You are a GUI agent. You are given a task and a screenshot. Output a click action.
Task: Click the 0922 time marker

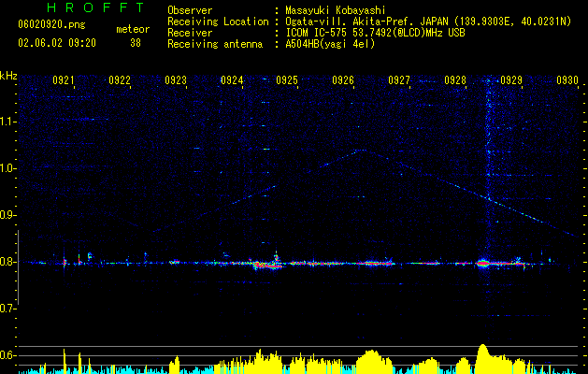click(120, 80)
